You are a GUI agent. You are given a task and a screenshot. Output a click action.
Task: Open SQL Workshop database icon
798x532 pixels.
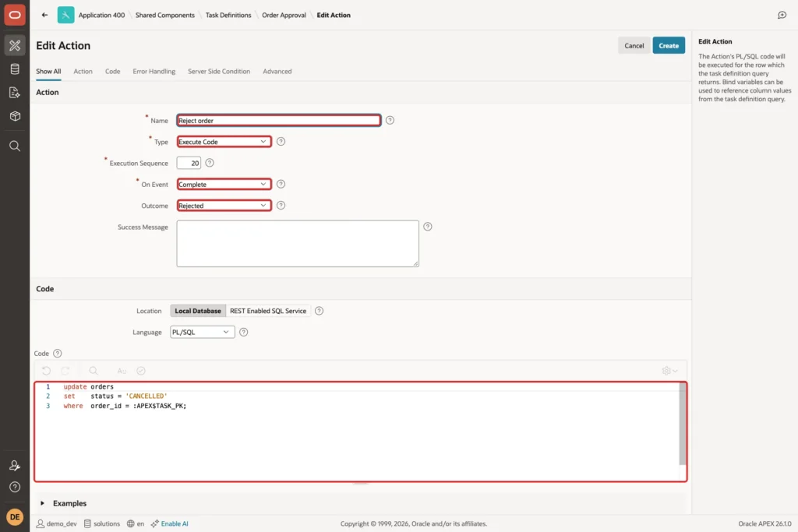pos(15,69)
